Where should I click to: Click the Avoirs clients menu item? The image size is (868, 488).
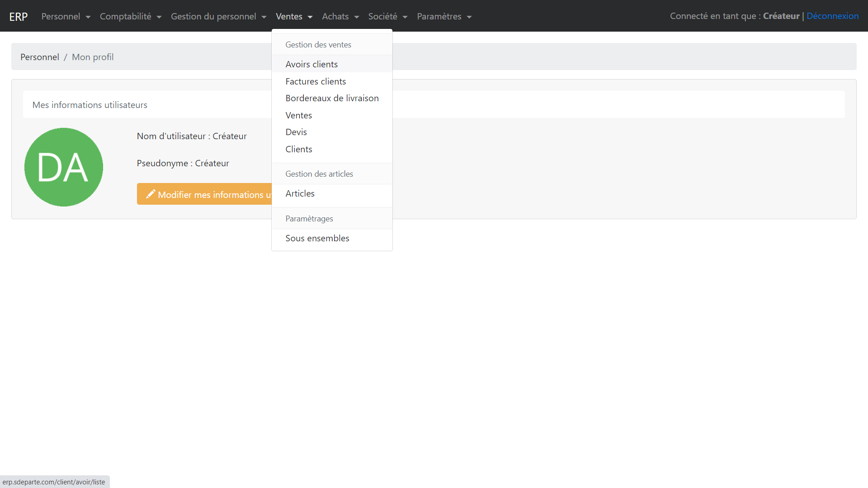311,64
